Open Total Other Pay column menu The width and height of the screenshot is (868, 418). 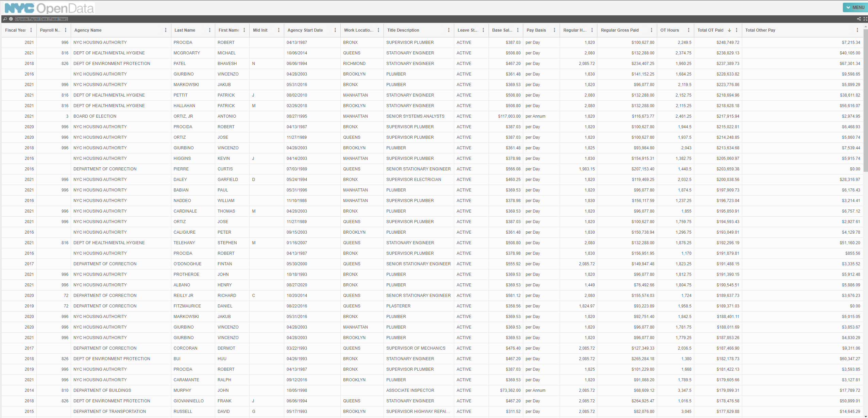(857, 30)
